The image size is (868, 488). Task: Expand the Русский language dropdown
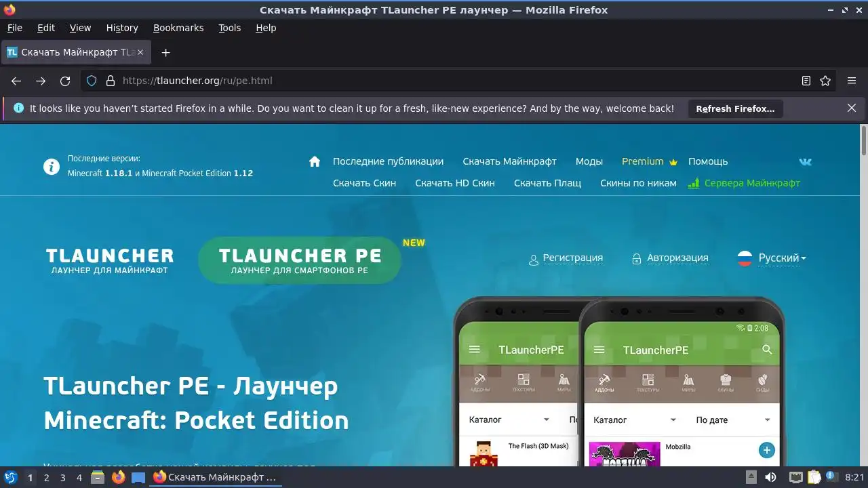click(x=782, y=258)
